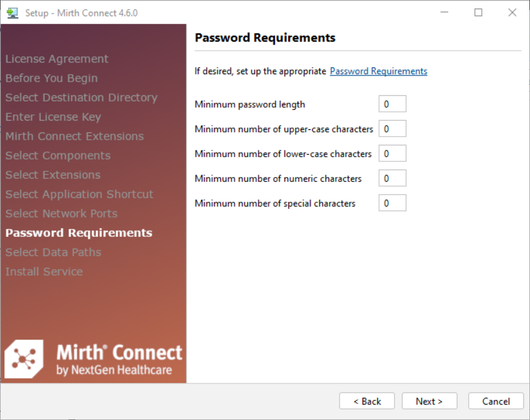This screenshot has width=530, height=420.
Task: Select the minimum upper-case characters field
Action: click(x=392, y=129)
